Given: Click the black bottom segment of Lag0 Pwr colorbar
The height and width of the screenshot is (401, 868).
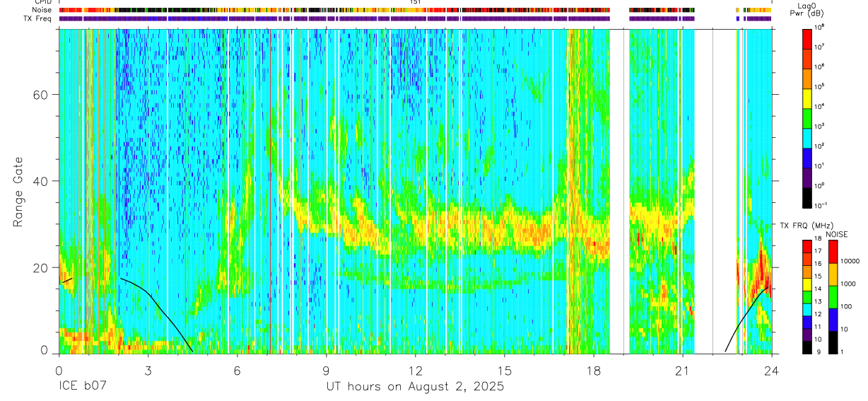Looking at the screenshot, I should point(807,197).
